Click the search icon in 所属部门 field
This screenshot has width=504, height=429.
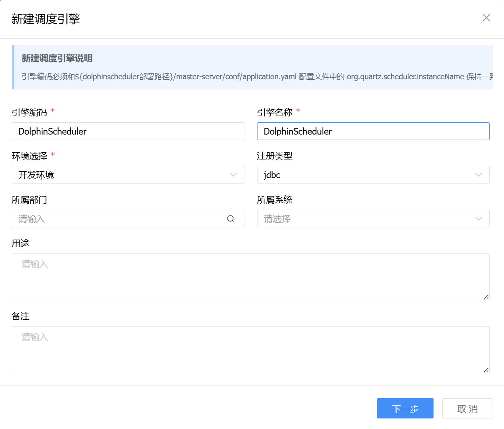coord(230,219)
